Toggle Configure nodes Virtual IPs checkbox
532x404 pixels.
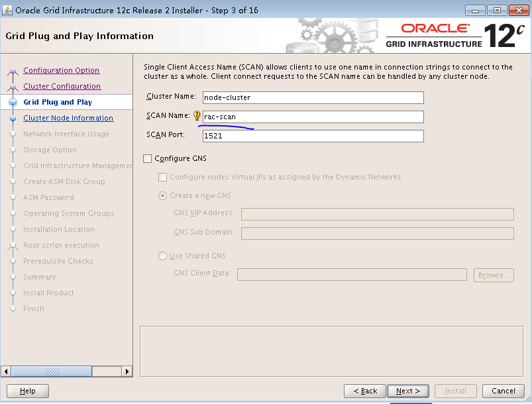tap(162, 177)
